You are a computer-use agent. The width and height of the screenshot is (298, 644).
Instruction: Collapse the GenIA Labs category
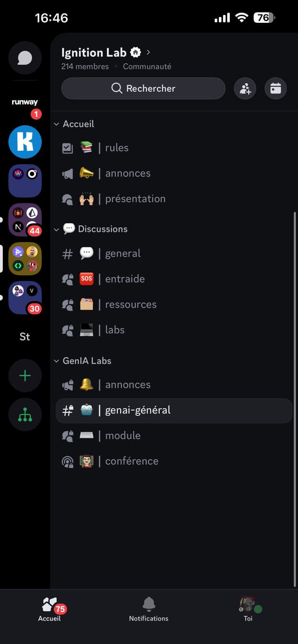click(83, 361)
